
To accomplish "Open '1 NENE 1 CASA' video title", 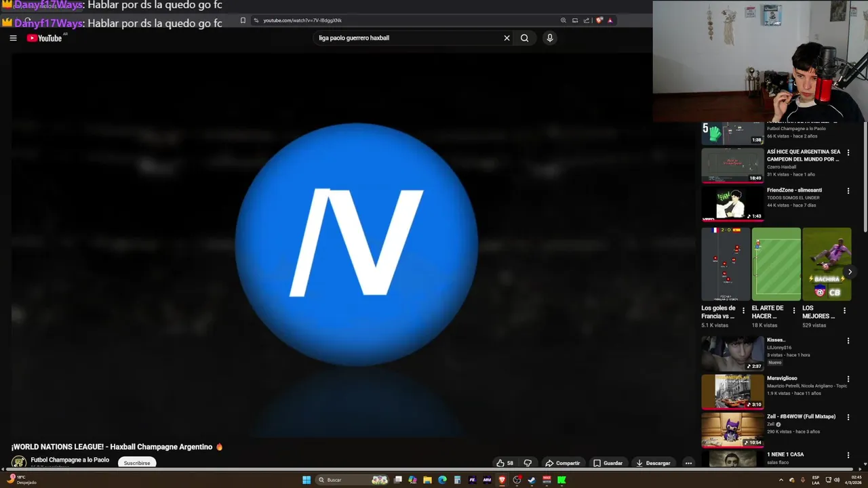I will [785, 454].
